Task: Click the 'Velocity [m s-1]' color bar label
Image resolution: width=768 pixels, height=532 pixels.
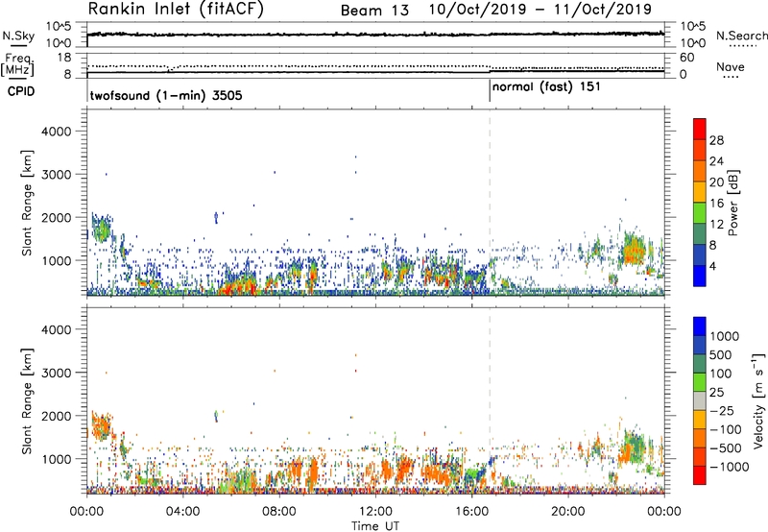Action: (x=758, y=400)
